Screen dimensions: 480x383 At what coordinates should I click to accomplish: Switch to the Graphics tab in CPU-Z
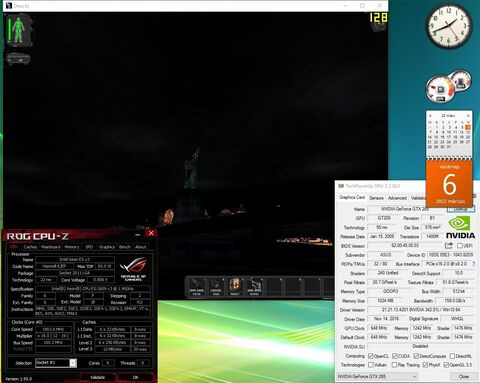pos(107,247)
